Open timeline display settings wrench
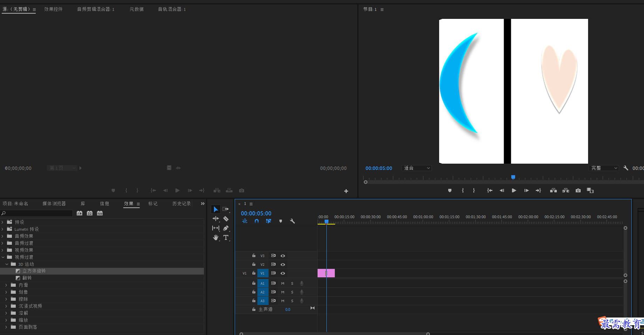 tap(292, 221)
